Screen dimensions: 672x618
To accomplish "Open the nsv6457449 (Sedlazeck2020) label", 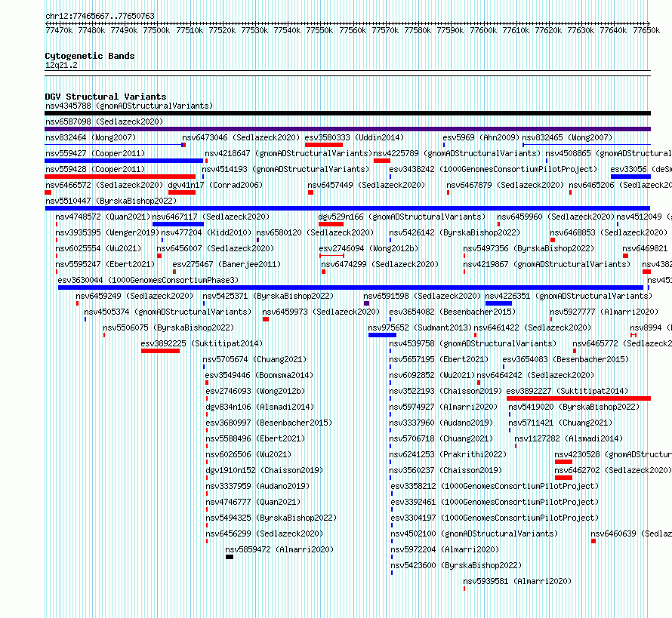I will tap(366, 185).
